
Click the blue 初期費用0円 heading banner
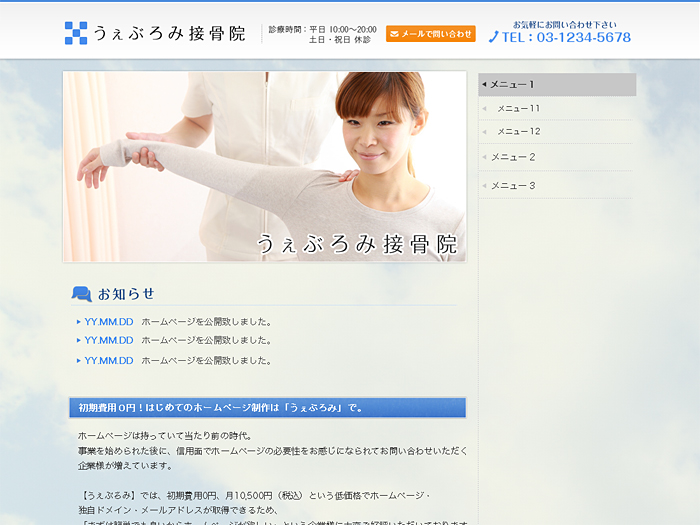[268, 408]
